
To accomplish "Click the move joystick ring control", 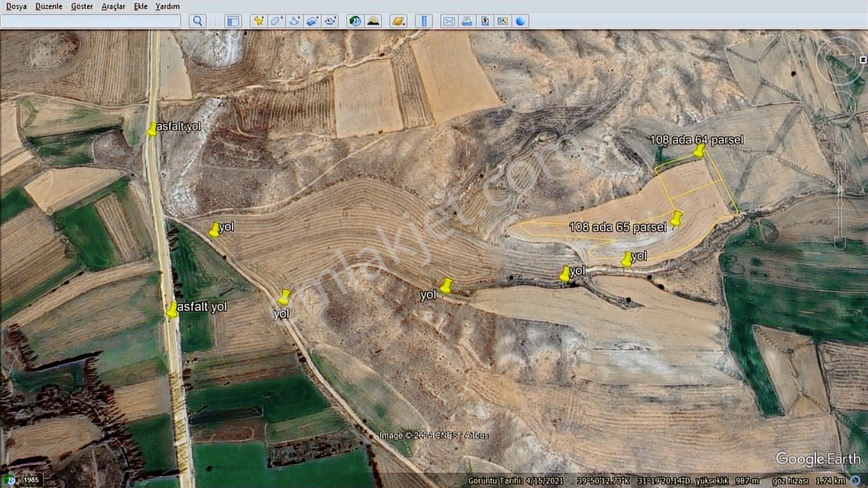I will coord(839,106).
